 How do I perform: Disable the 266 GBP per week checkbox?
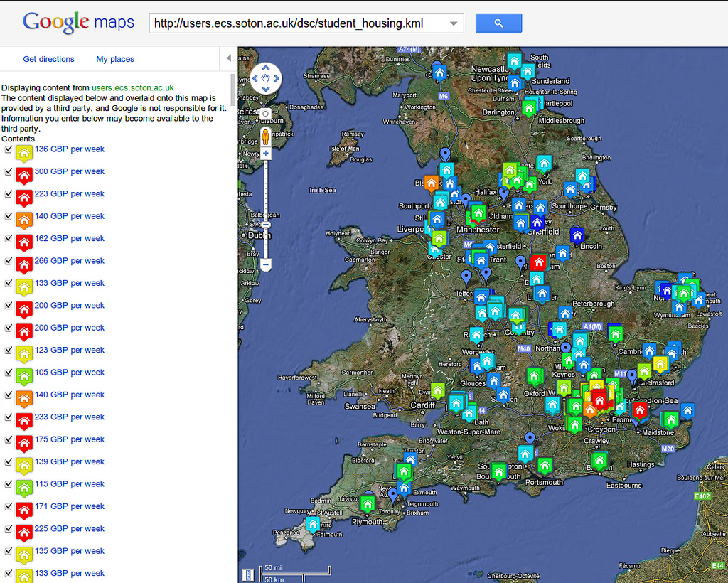tap(8, 260)
